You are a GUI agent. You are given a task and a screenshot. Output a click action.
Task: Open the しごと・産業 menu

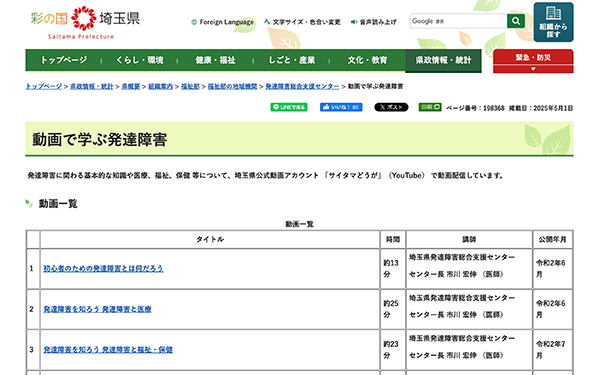[291, 60]
